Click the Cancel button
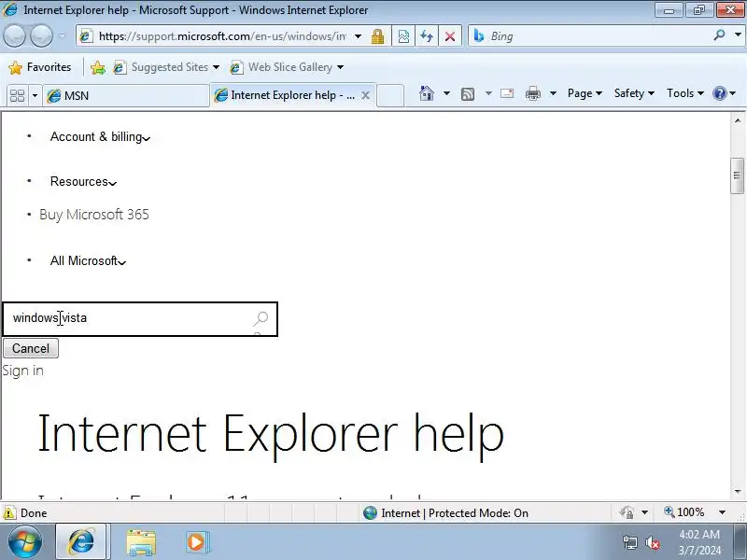This screenshot has height=560, width=747. 31,348
